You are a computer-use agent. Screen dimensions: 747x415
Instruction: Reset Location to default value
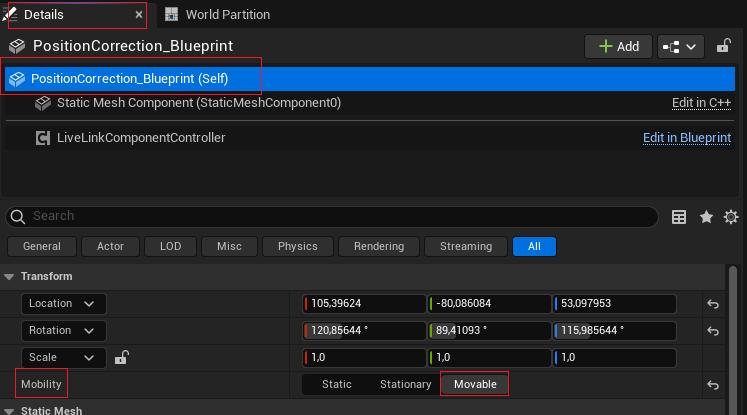713,304
